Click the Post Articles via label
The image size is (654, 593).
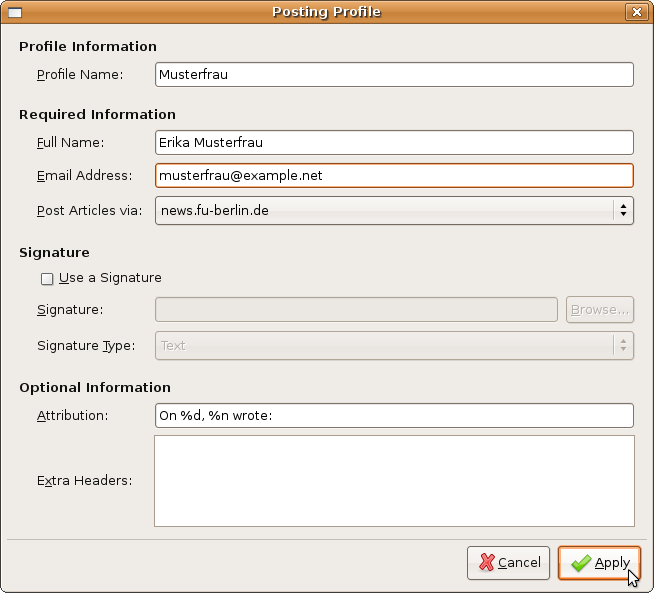coord(89,210)
